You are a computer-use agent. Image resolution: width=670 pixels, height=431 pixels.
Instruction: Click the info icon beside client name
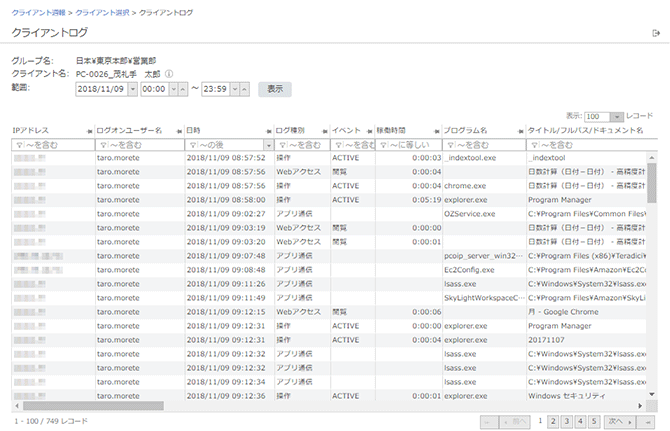[x=169, y=74]
